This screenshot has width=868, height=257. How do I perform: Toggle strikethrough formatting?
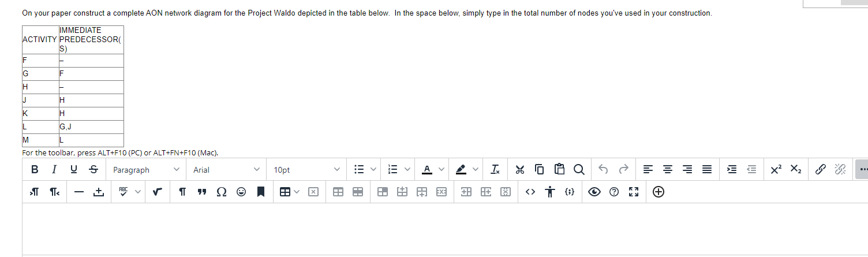93,170
